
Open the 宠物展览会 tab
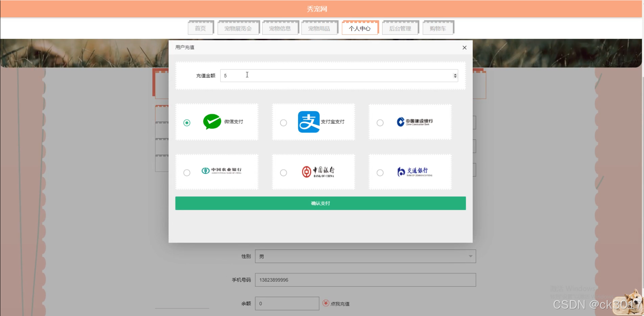click(238, 28)
